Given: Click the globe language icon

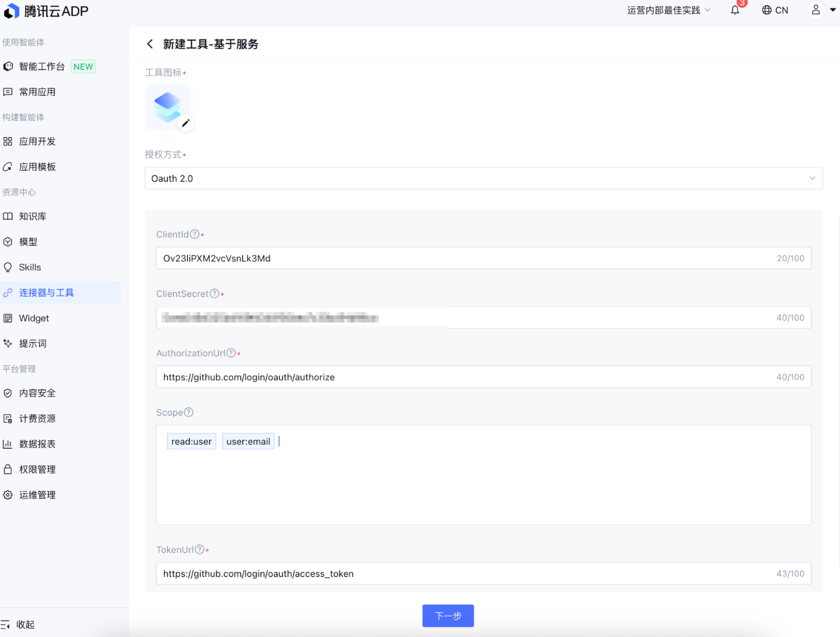Looking at the screenshot, I should coord(767,10).
